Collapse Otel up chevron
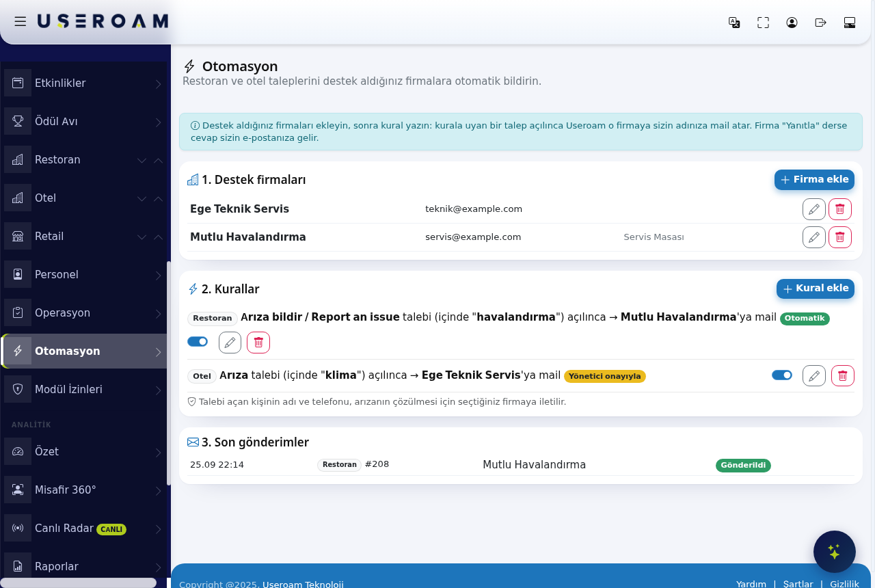Image resolution: width=875 pixels, height=588 pixels. tap(158, 199)
